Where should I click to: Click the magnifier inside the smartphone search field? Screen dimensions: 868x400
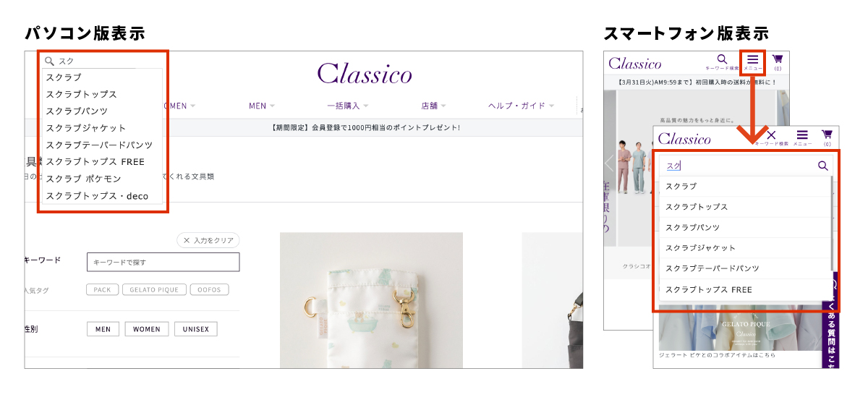point(822,166)
